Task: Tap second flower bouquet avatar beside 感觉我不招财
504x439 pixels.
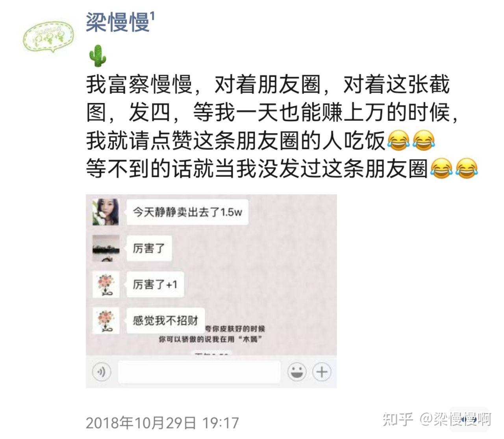Action: (x=106, y=321)
